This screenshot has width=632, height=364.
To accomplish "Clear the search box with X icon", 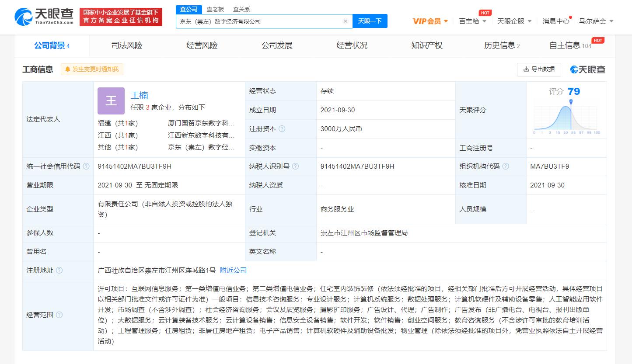I will coord(345,21).
